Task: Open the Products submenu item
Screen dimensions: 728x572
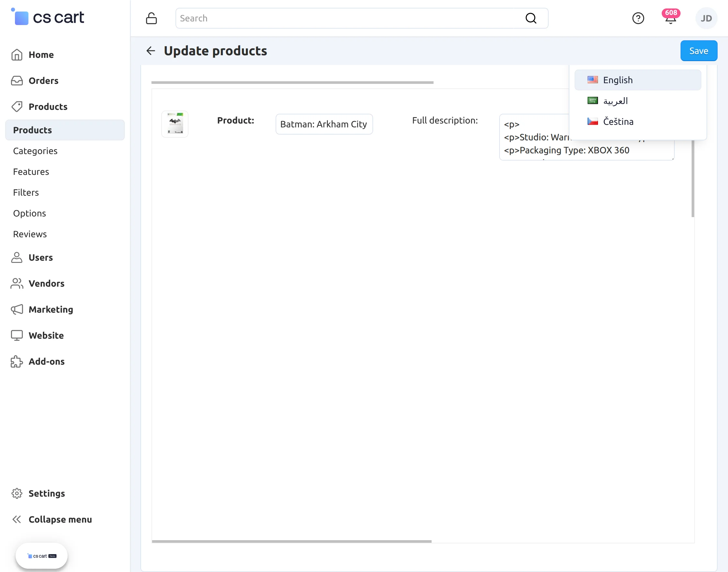Action: 65,130
